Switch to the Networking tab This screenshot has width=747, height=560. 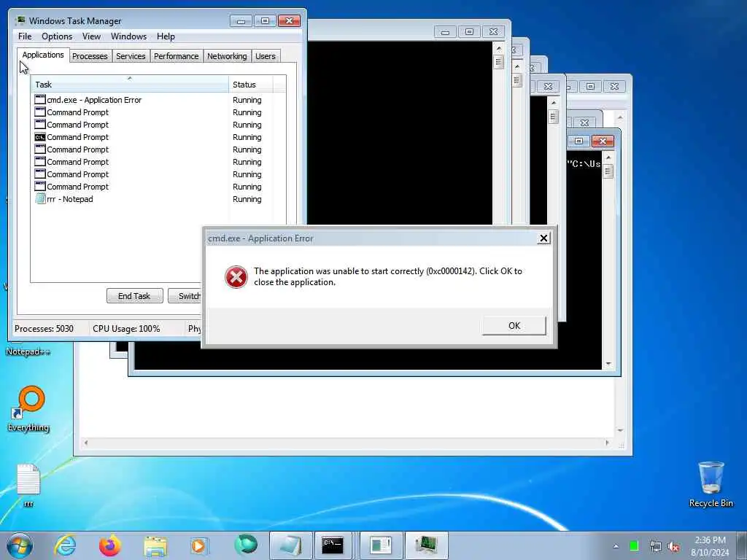click(x=227, y=56)
